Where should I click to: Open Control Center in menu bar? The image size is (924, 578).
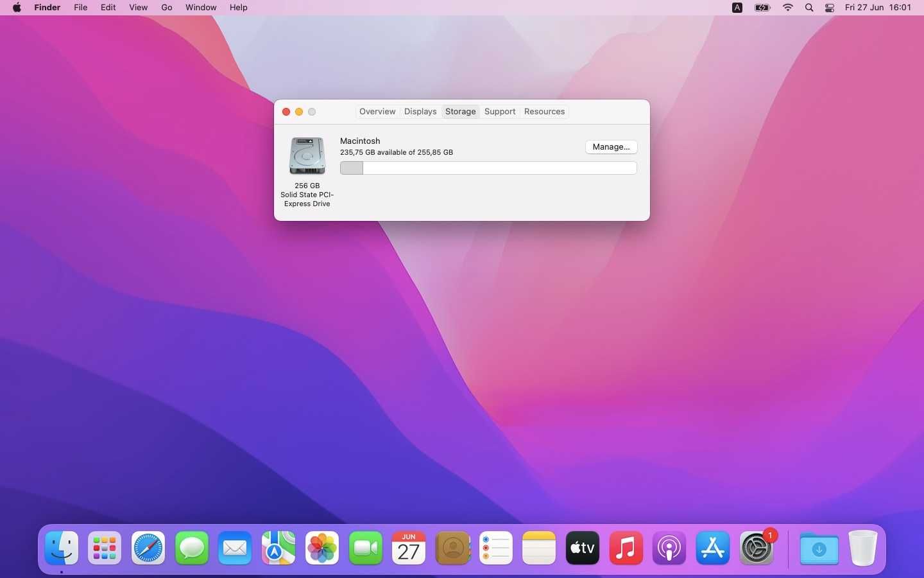click(830, 8)
